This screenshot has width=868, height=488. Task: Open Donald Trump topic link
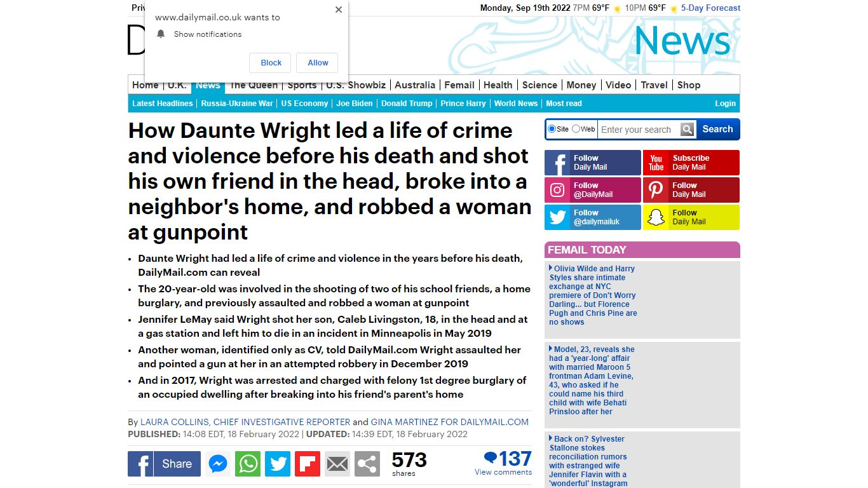click(407, 104)
